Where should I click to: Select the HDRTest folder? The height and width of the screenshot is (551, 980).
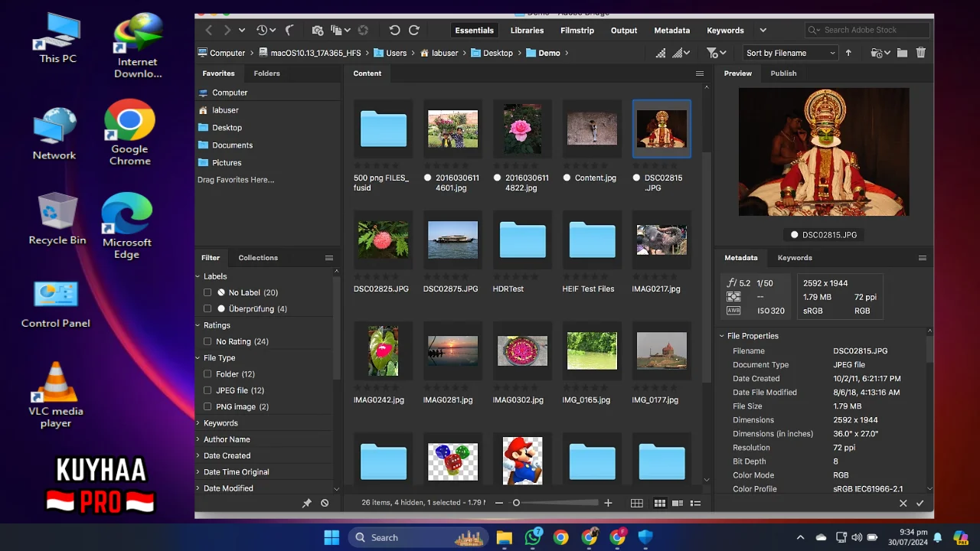(523, 240)
